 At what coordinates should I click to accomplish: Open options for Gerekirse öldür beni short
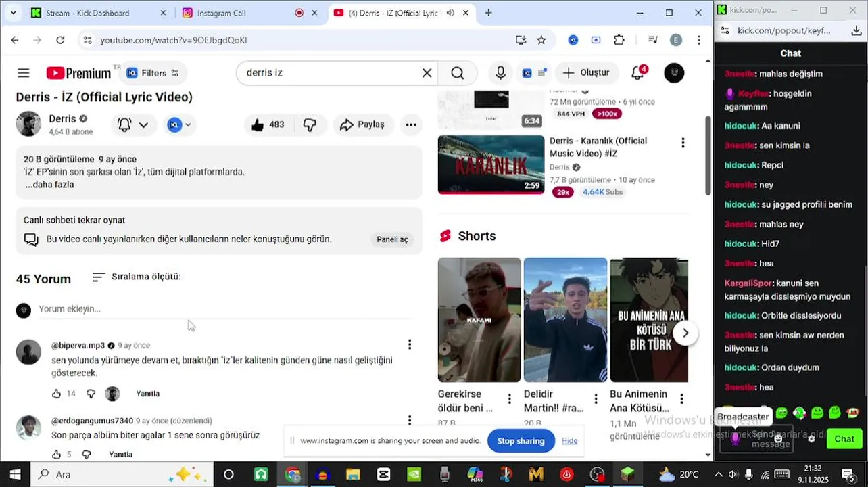point(509,399)
